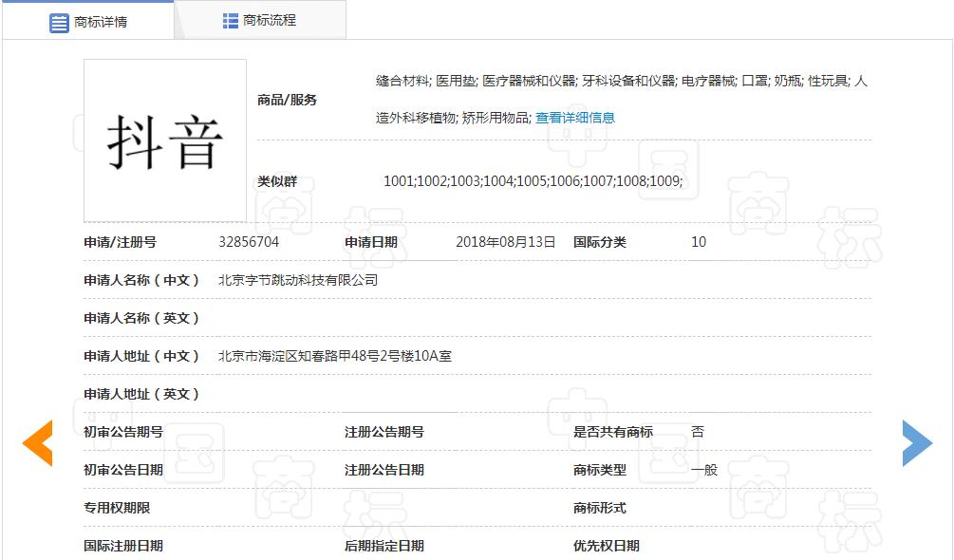Click the 初审公告日期 label

123,470
